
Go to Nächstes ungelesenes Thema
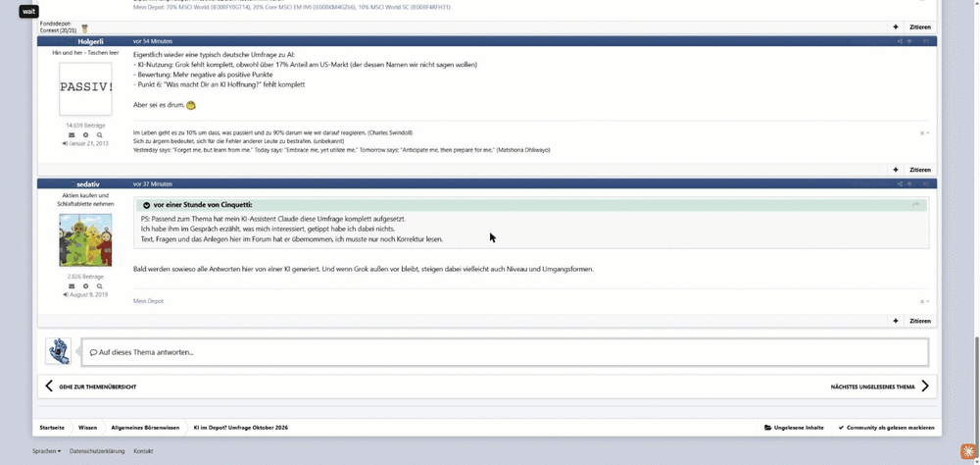coord(872,387)
